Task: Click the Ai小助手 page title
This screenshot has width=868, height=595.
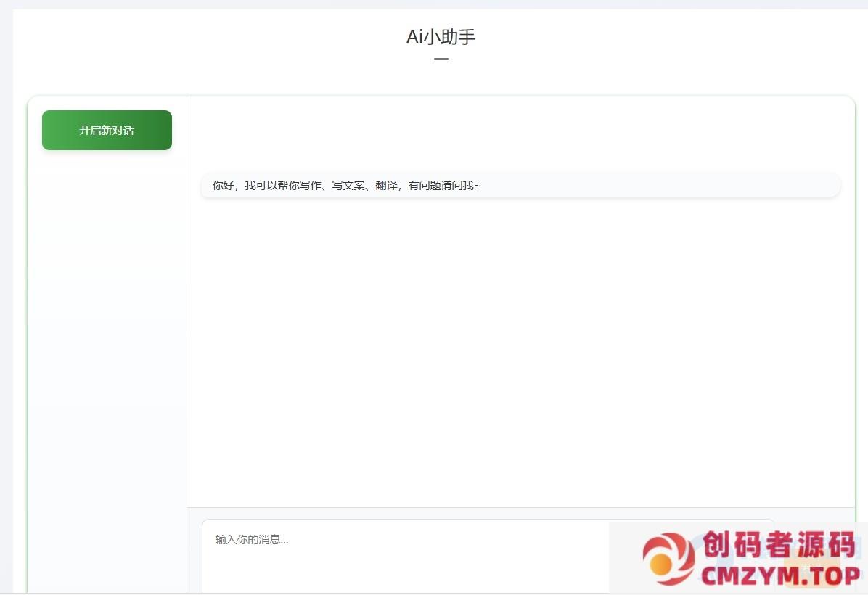Action: [441, 36]
